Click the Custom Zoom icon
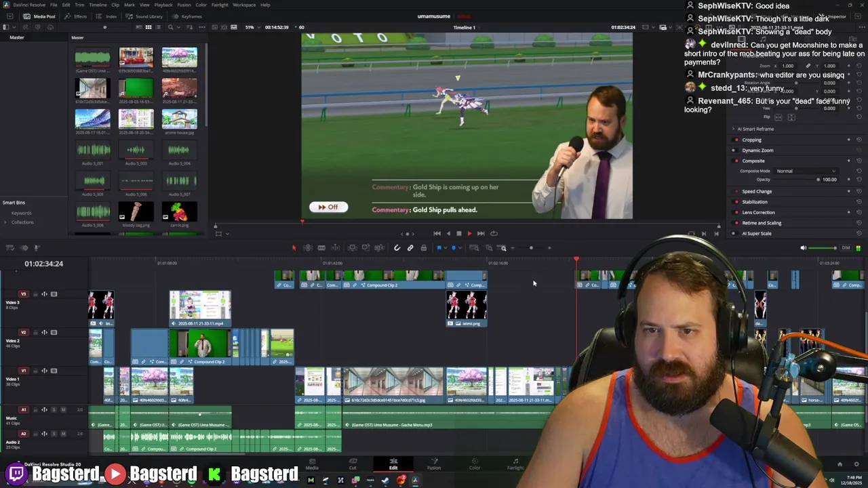The width and height of the screenshot is (868, 488). point(502,248)
